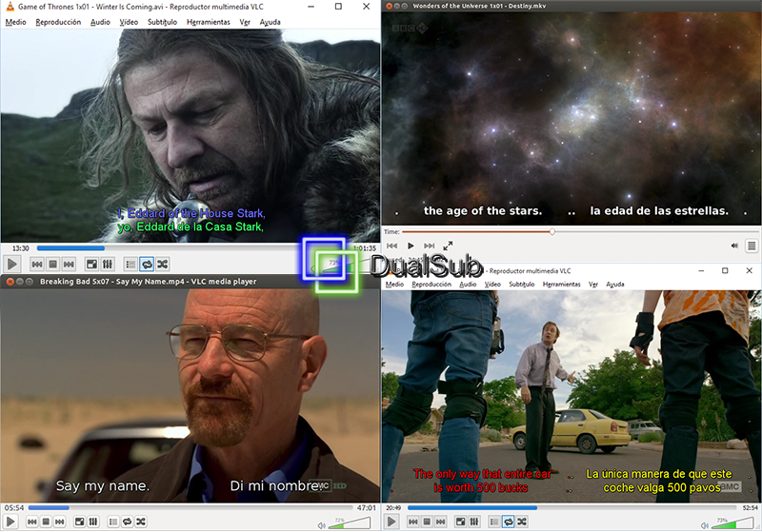The width and height of the screenshot is (762, 532).
Task: Skip to next track in Wonders of the Universe player
Action: [x=430, y=246]
